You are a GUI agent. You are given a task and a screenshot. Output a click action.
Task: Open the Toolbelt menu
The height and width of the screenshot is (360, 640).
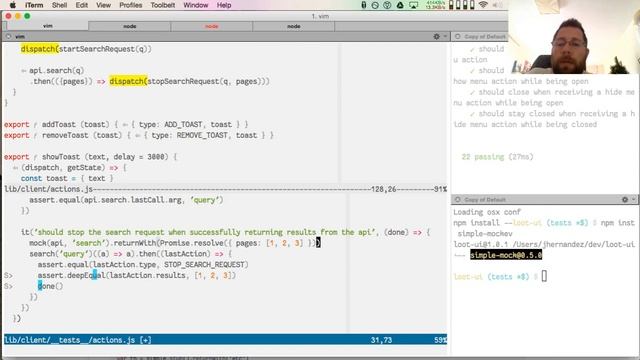point(162,5)
